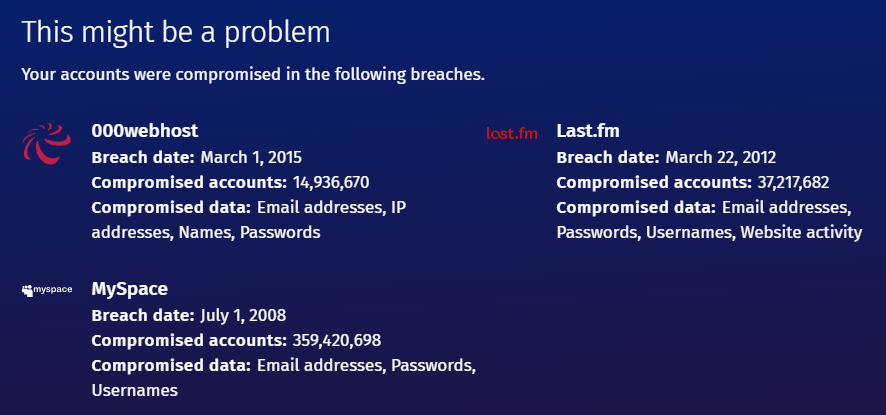
Task: Click the 359,420,698 compromised accounts figure
Action: (337, 341)
